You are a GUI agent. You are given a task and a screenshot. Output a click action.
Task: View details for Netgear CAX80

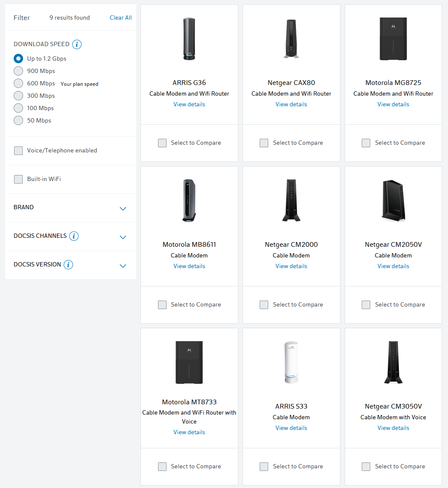(291, 104)
